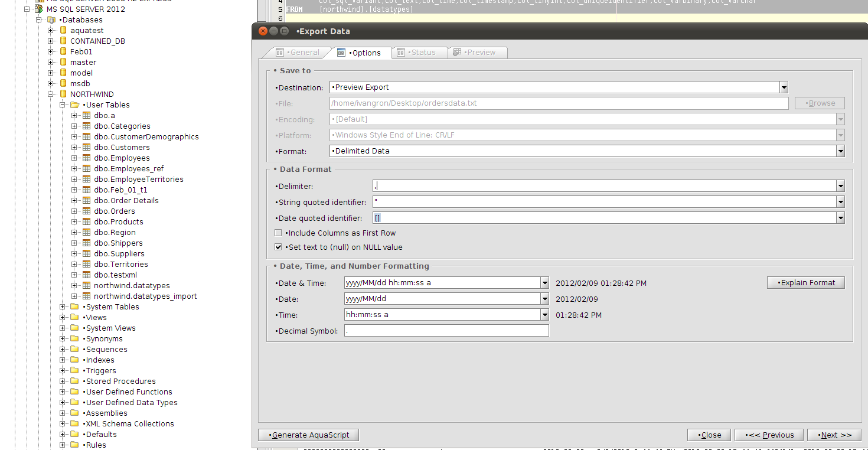Image resolution: width=868 pixels, height=450 pixels.
Task: Click the Views folder icon
Action: coord(74,317)
